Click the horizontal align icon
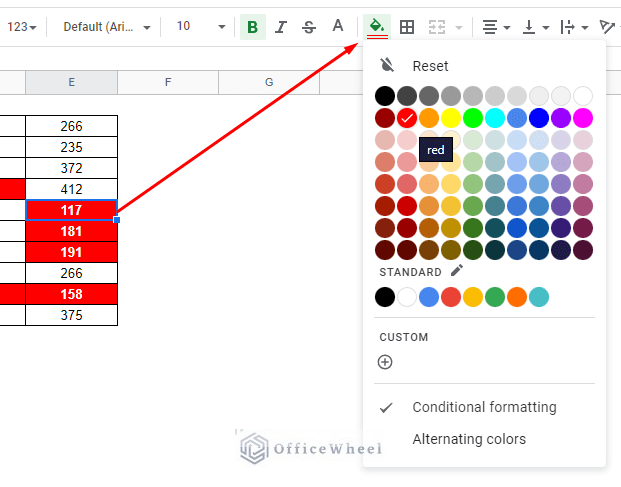This screenshot has width=621, height=487. (x=490, y=27)
